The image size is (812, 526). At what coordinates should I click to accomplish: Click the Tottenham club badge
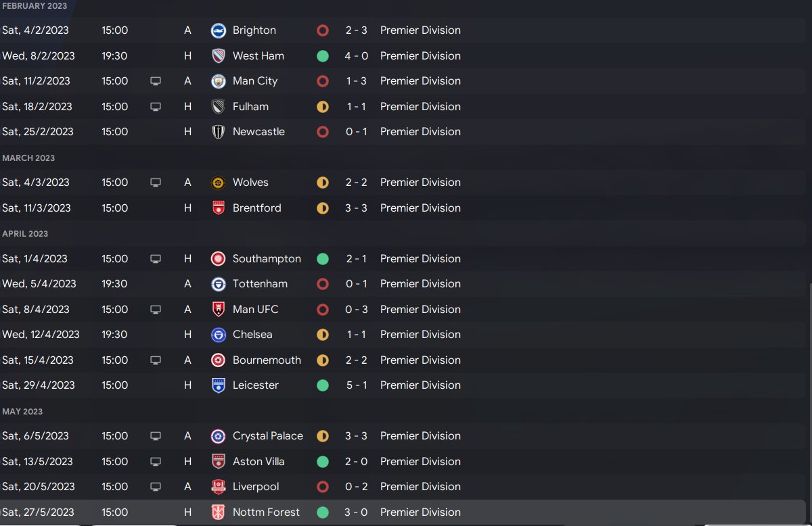point(218,284)
